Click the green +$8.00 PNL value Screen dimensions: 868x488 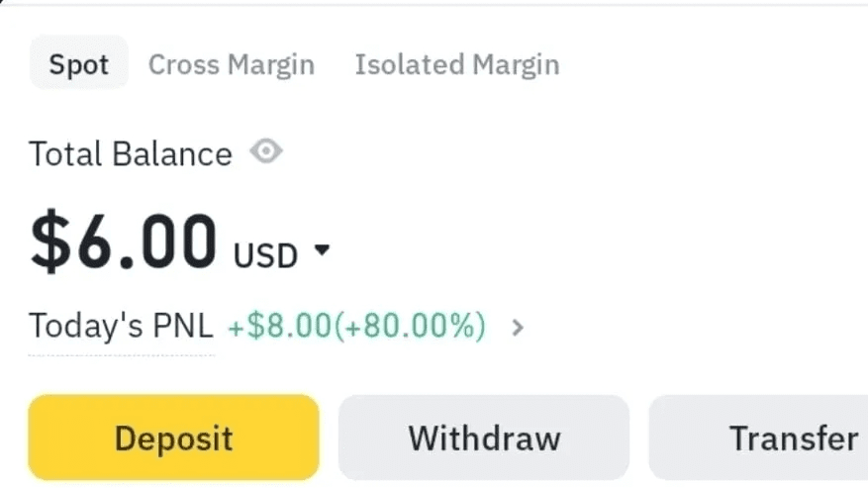(x=279, y=325)
